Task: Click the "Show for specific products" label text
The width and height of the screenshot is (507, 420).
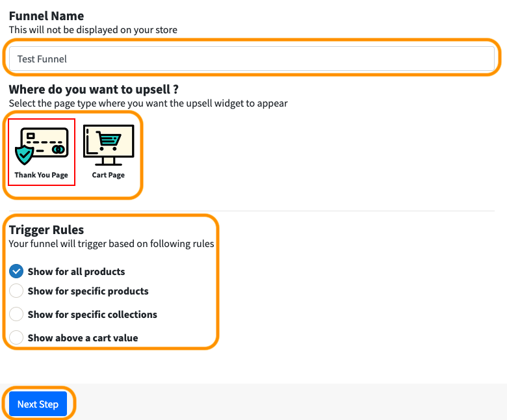Action: click(88, 291)
